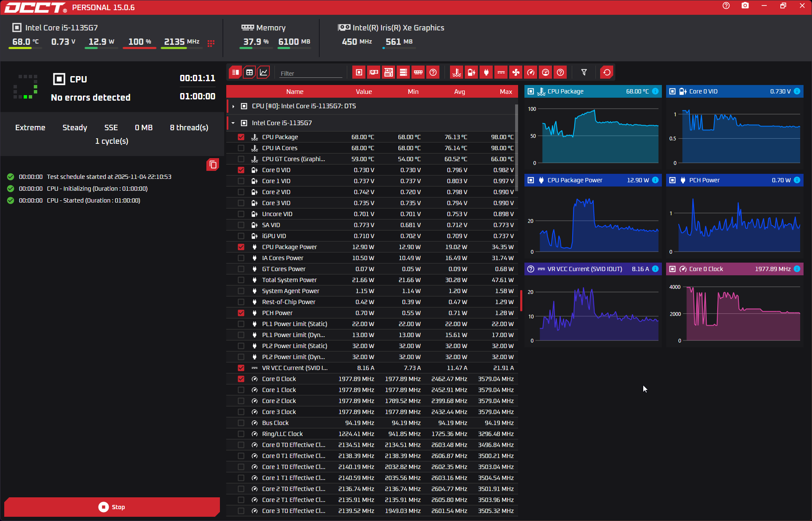Take a screenshot with the camera icon

pos(745,5)
